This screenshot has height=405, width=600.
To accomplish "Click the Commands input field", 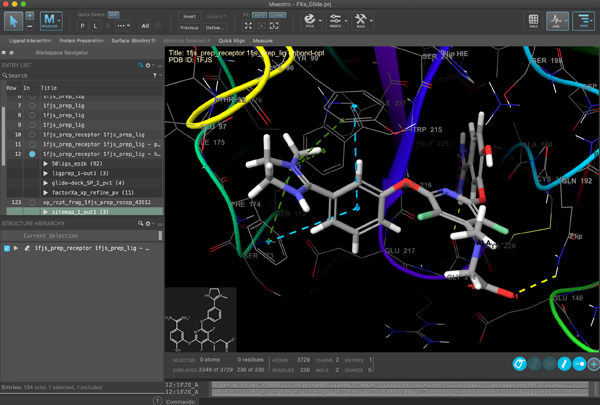I will [398, 402].
